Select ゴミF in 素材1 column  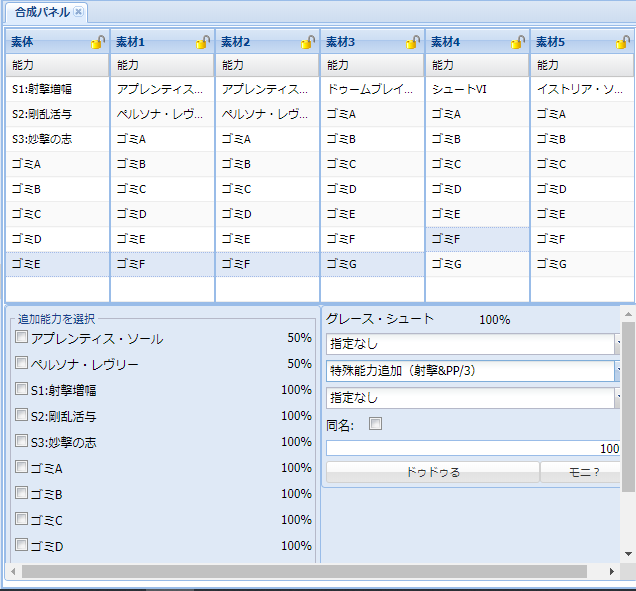162,264
